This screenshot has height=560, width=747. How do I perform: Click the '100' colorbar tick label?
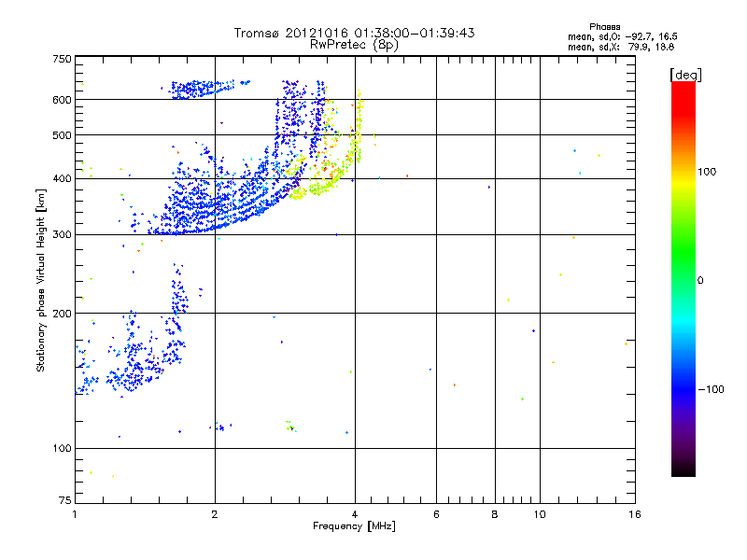(707, 172)
